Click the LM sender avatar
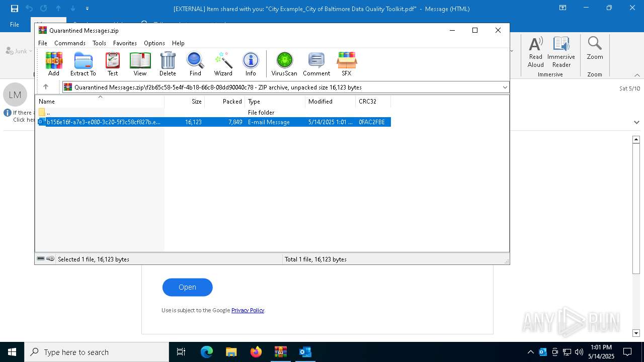This screenshot has width=644, height=362. click(x=15, y=95)
